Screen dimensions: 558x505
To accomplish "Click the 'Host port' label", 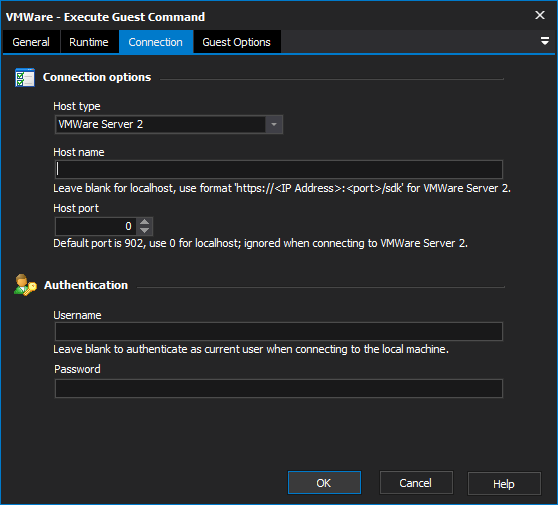I will tap(76, 208).
